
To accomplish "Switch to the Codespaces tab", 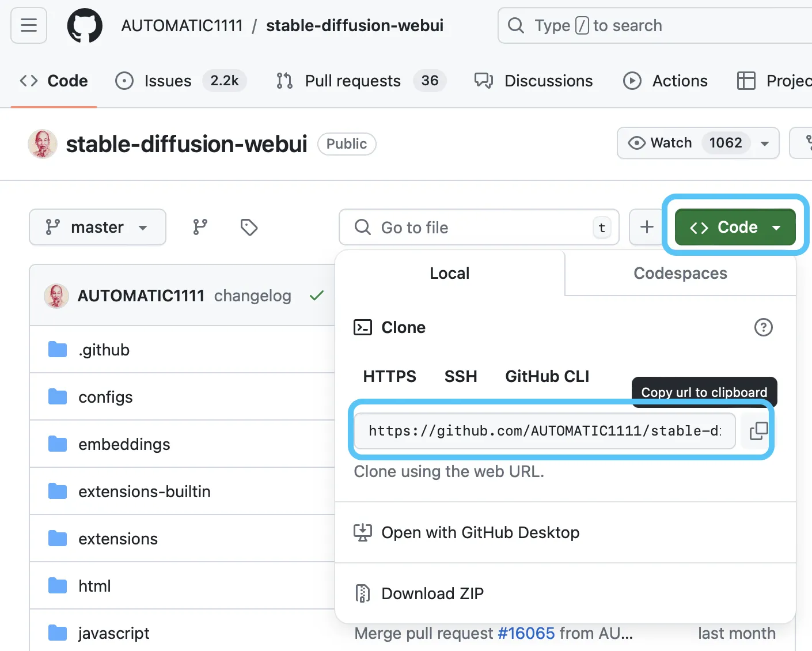I will (x=680, y=273).
